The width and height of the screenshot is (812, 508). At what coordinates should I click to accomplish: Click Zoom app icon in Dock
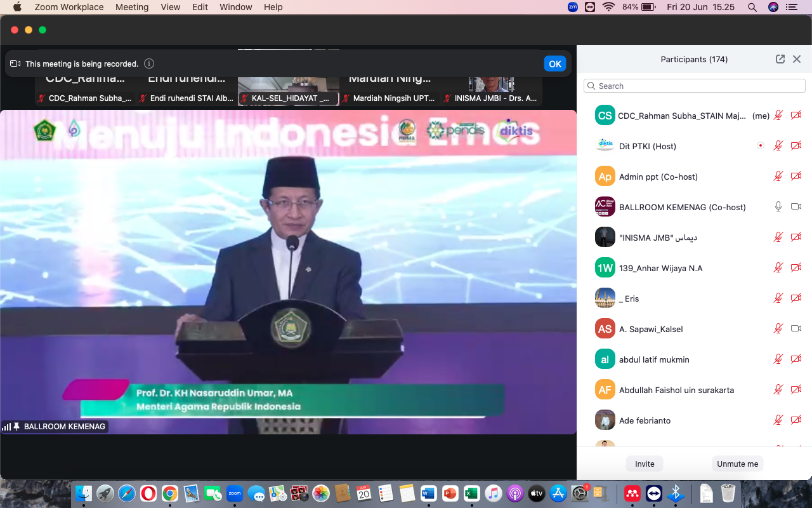tap(235, 493)
